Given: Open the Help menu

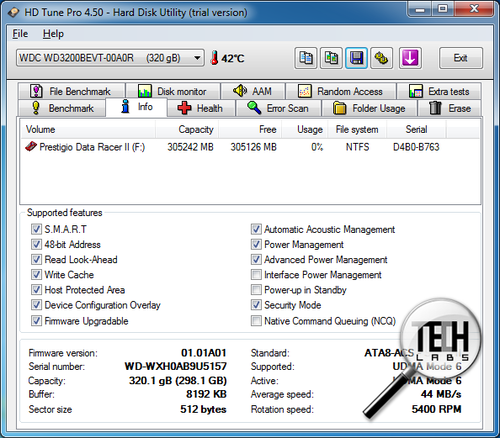Looking at the screenshot, I should tap(53, 34).
